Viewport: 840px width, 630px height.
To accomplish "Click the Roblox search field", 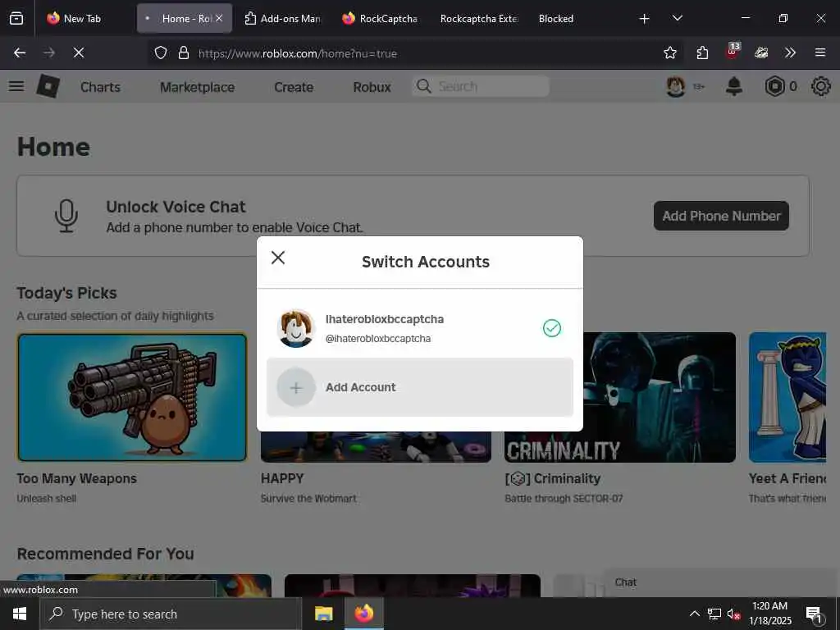I will point(481,86).
